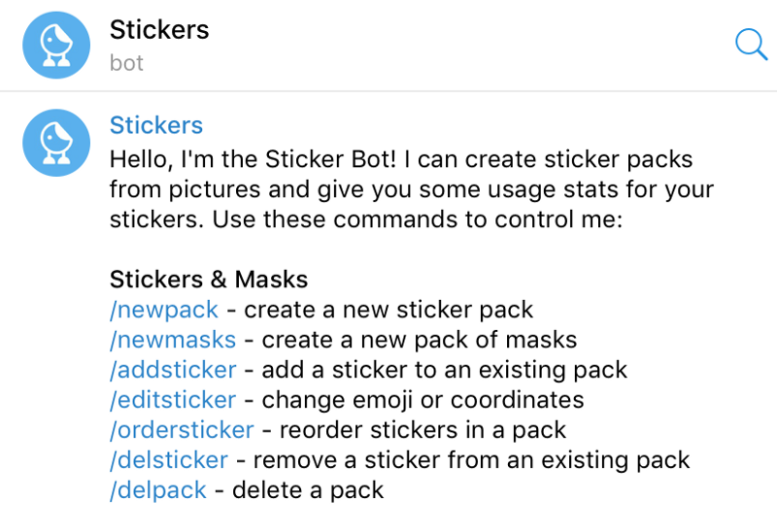Launch the /ordersticker command
This screenshot has height=532, width=777.
(182, 430)
